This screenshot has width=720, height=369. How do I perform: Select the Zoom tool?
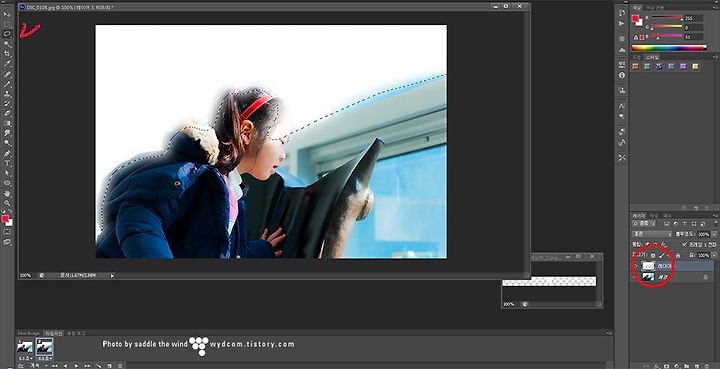coord(7,203)
